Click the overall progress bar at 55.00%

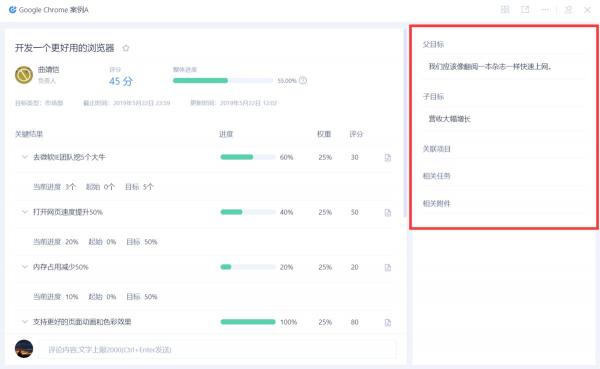(223, 80)
